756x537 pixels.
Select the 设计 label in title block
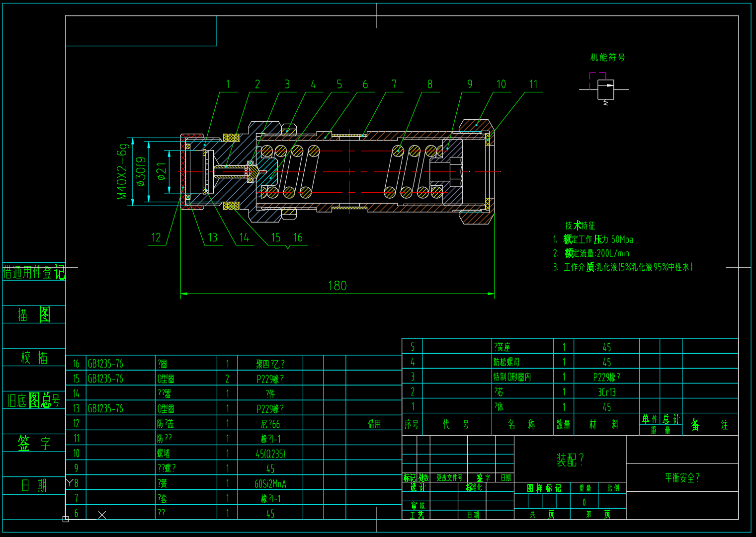(x=418, y=487)
